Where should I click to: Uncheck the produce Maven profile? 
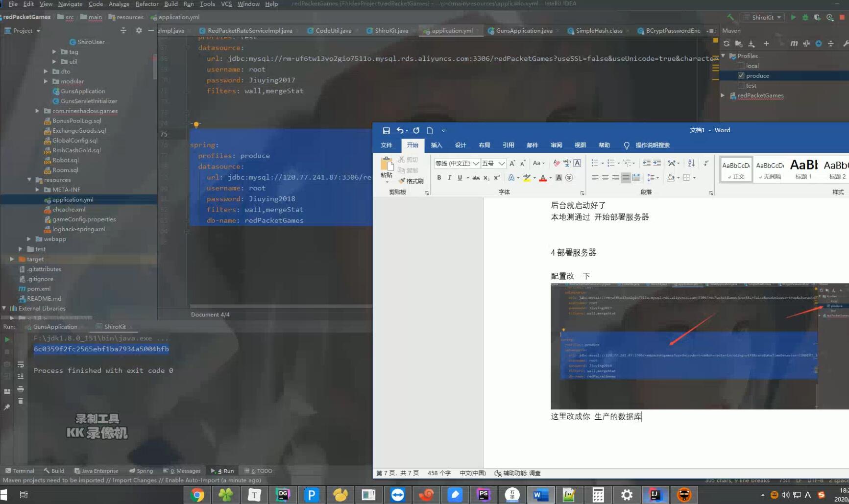click(x=741, y=75)
